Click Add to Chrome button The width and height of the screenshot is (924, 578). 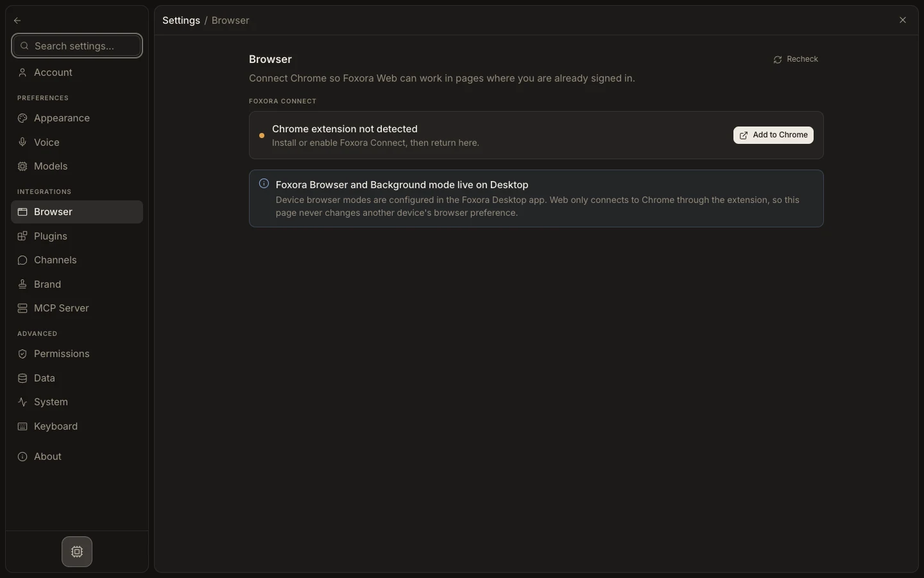[773, 136]
